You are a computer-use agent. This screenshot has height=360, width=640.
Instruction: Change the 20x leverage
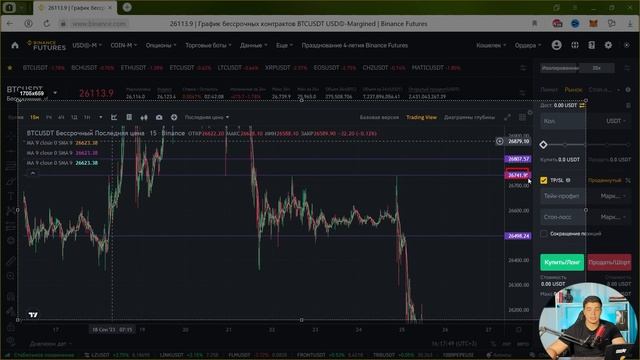click(x=597, y=68)
